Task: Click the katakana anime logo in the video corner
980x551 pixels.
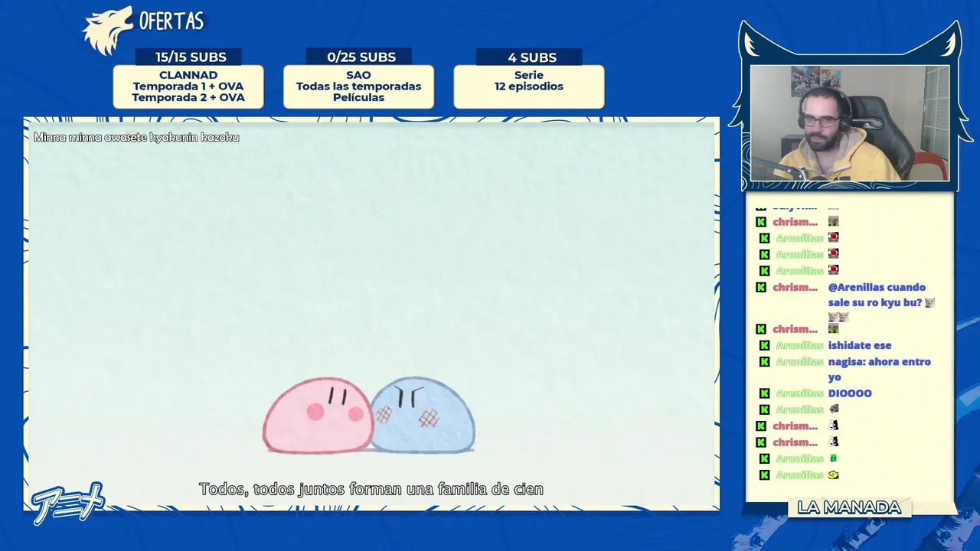Action: point(67,503)
